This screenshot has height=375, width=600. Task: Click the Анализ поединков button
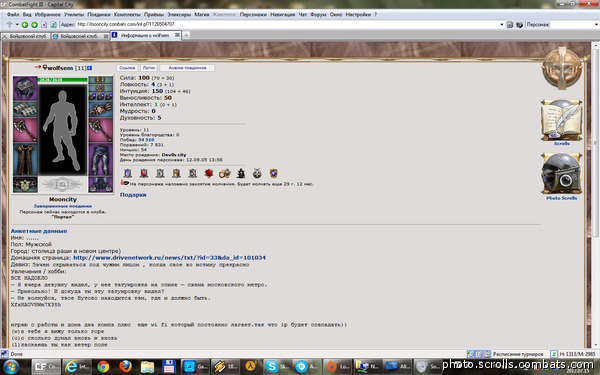(x=187, y=68)
